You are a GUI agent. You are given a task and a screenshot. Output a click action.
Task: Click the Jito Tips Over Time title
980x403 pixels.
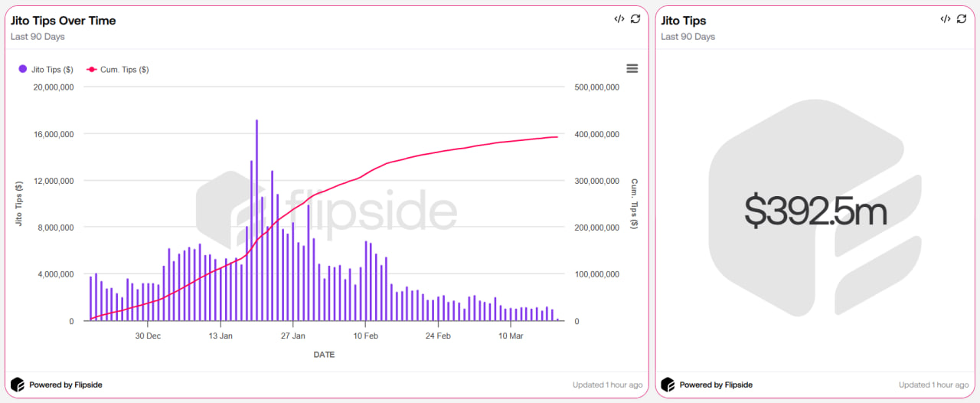click(x=64, y=21)
